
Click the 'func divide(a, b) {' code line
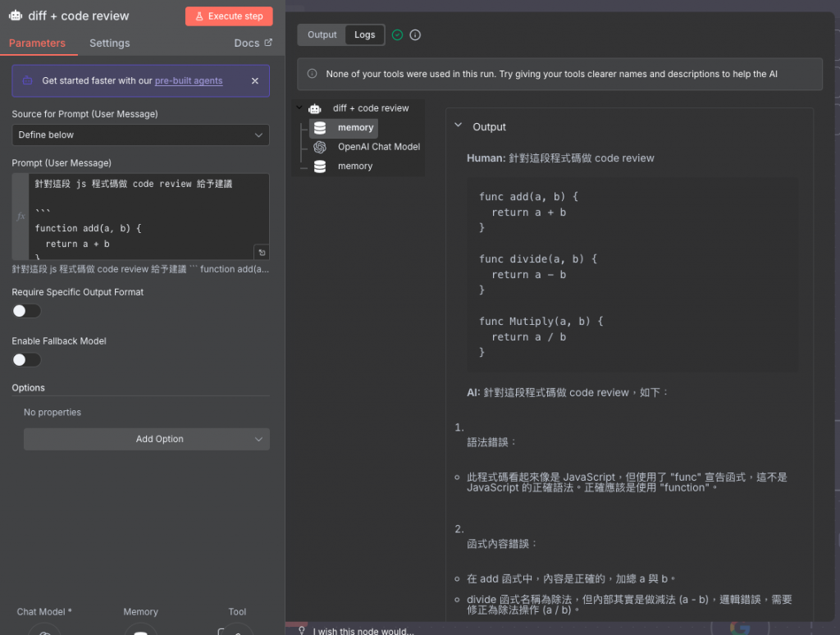(538, 258)
